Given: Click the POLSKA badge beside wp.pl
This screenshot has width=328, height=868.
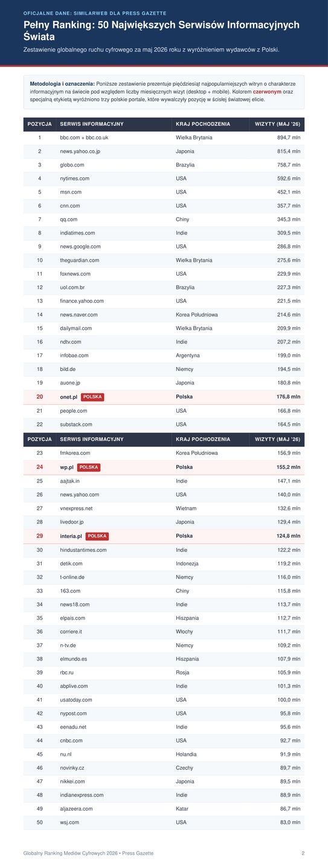Looking at the screenshot, I should (x=89, y=467).
